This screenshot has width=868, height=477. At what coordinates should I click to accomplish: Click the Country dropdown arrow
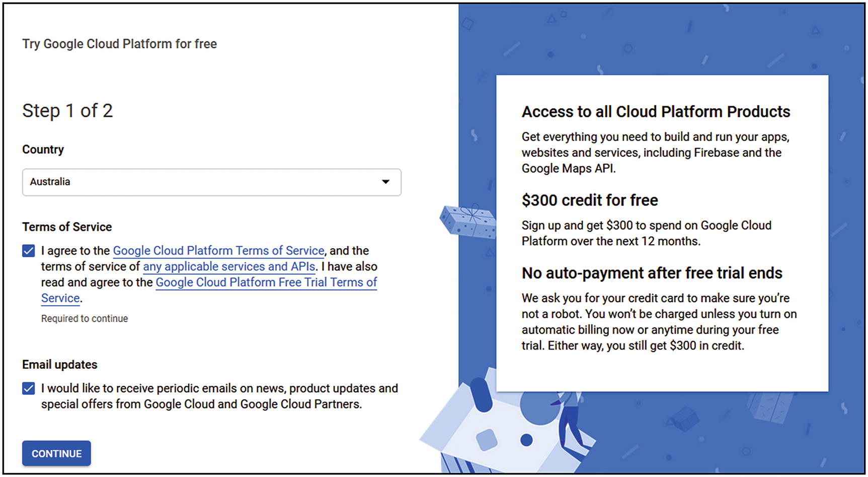click(385, 182)
